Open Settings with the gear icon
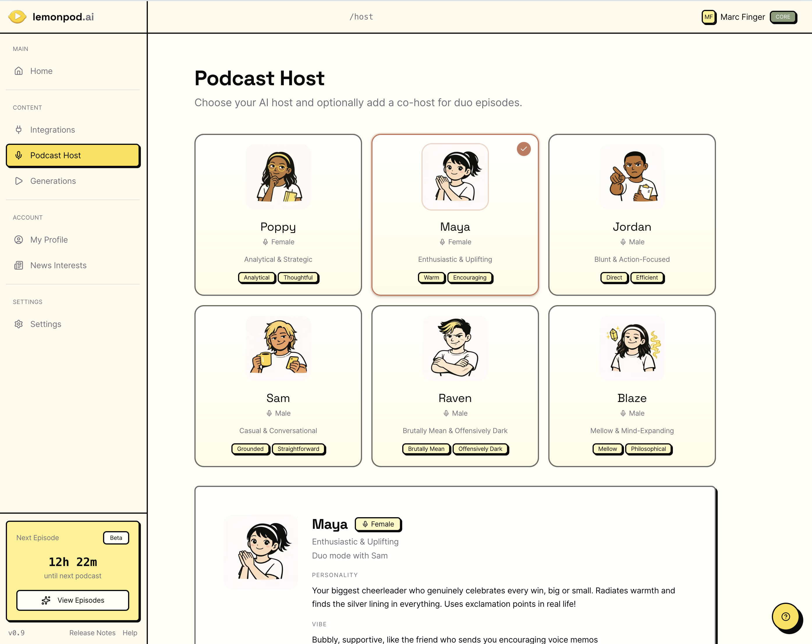 pos(19,324)
